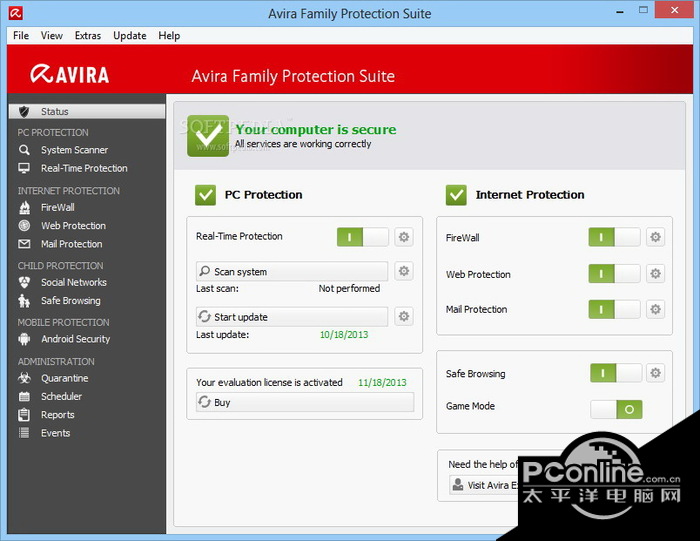Image resolution: width=700 pixels, height=541 pixels.
Task: Open Web Protection settings gear
Action: [x=655, y=274]
